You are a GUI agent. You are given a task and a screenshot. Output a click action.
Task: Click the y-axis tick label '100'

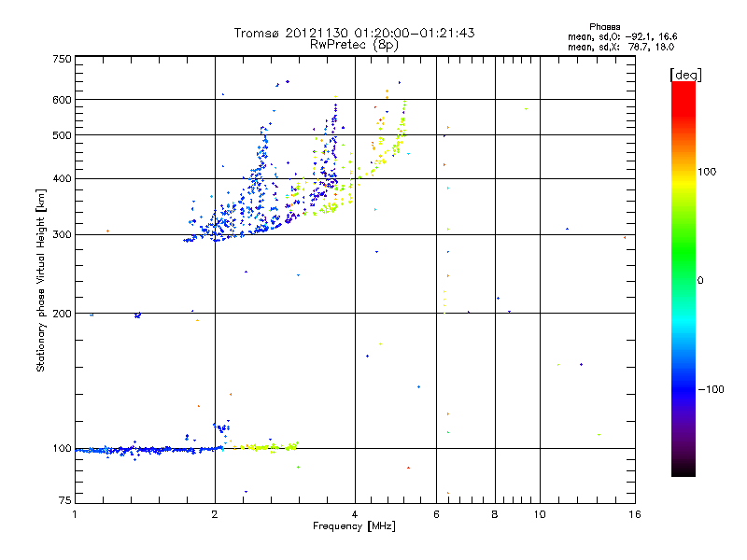pyautogui.click(x=62, y=449)
